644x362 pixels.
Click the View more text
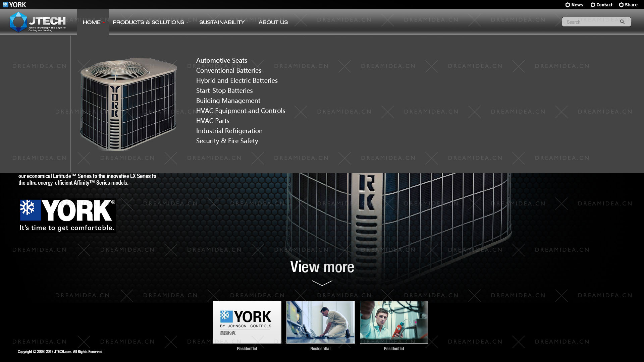[x=322, y=267]
